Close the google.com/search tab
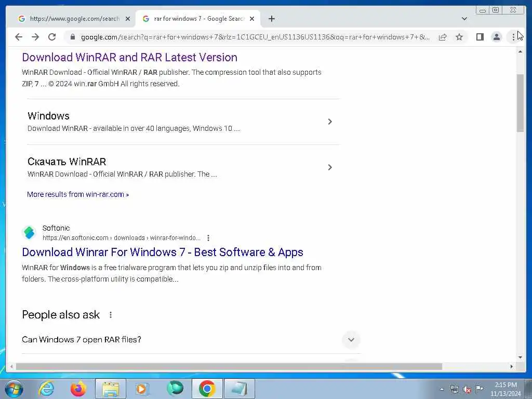The image size is (532, 399). 128,19
